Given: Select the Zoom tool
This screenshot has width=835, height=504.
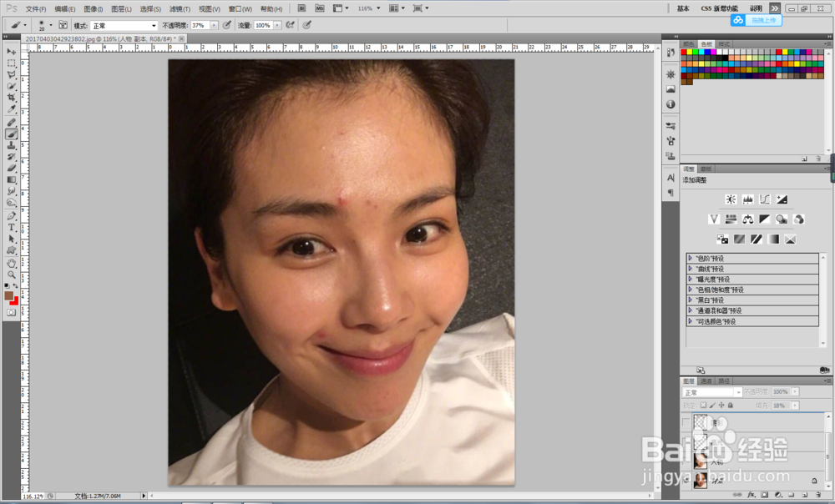Looking at the screenshot, I should (x=11, y=275).
